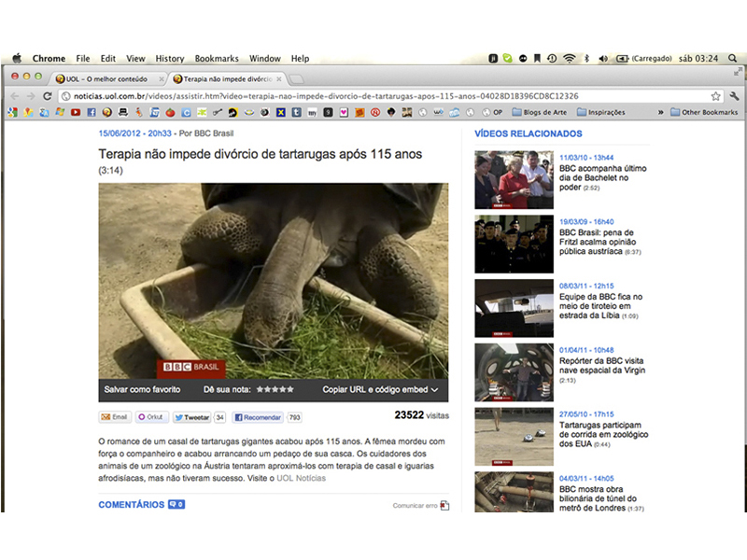Open the UOL Notícias link
The height and width of the screenshot is (560, 747).
point(301,478)
